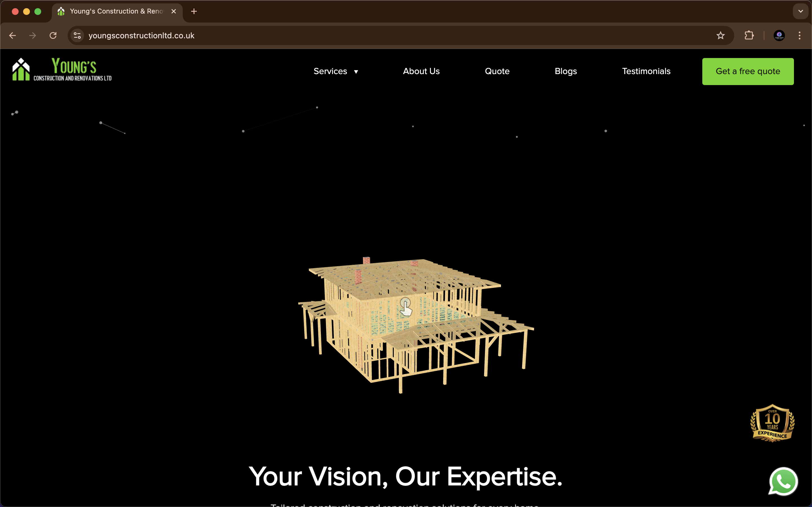Go to the Quote menu item
Screen dimensions: 812x507
(497, 72)
